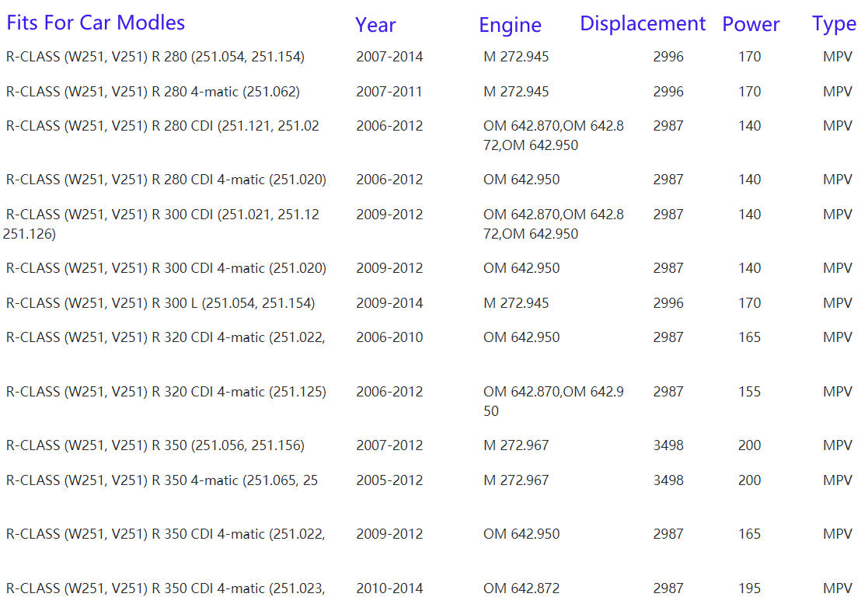Click displacement 3498 in the R 350 4-matic row

(668, 480)
